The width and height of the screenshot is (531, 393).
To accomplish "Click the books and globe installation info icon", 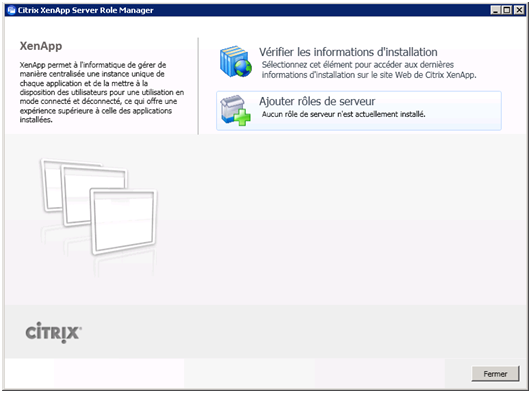I will 235,61.
